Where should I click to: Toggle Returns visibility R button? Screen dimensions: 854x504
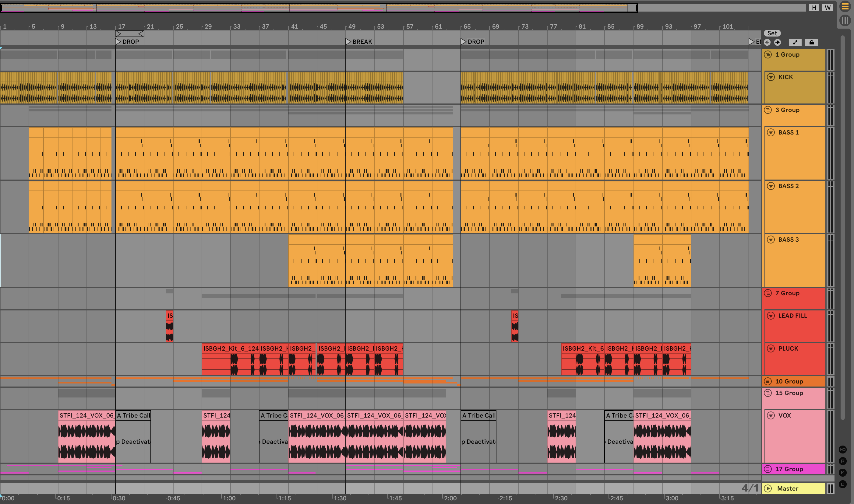coord(842,461)
